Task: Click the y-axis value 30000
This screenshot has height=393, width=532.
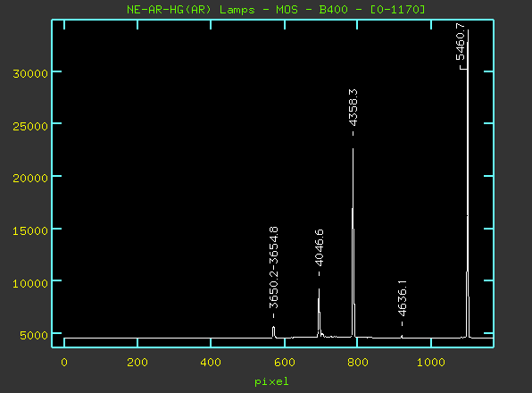Action: (30, 73)
